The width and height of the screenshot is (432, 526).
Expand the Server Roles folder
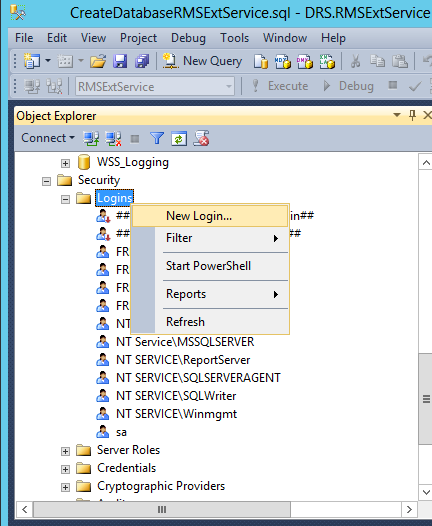(65, 451)
